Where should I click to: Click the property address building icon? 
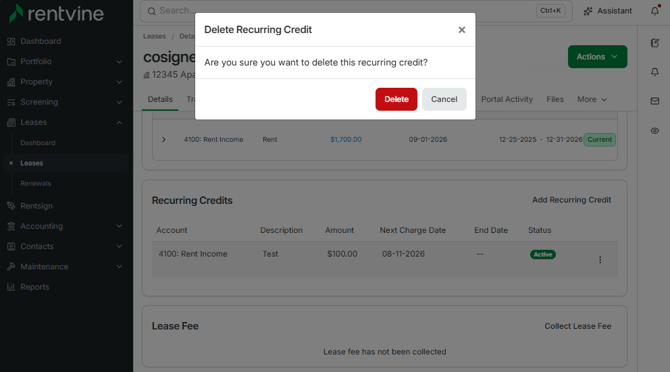click(147, 75)
